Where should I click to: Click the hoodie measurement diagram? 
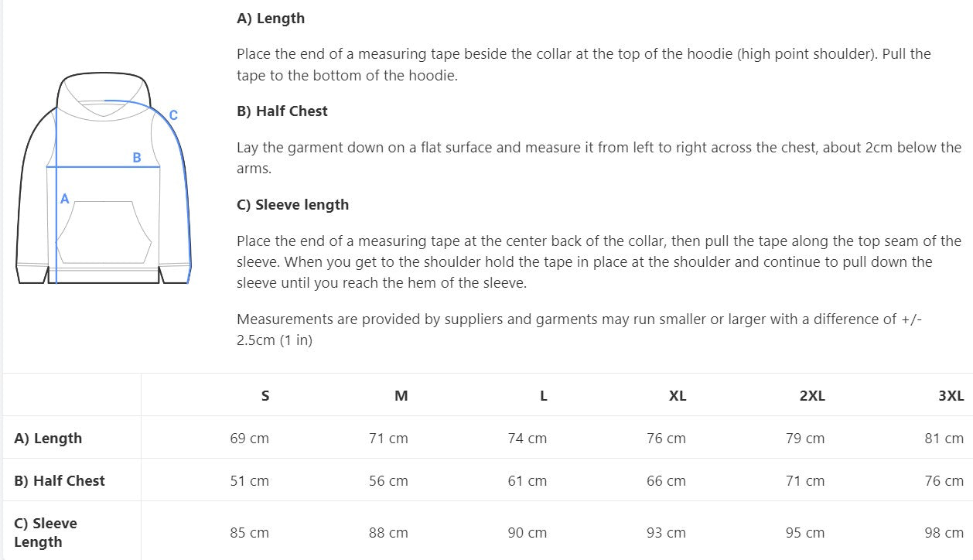click(x=104, y=179)
